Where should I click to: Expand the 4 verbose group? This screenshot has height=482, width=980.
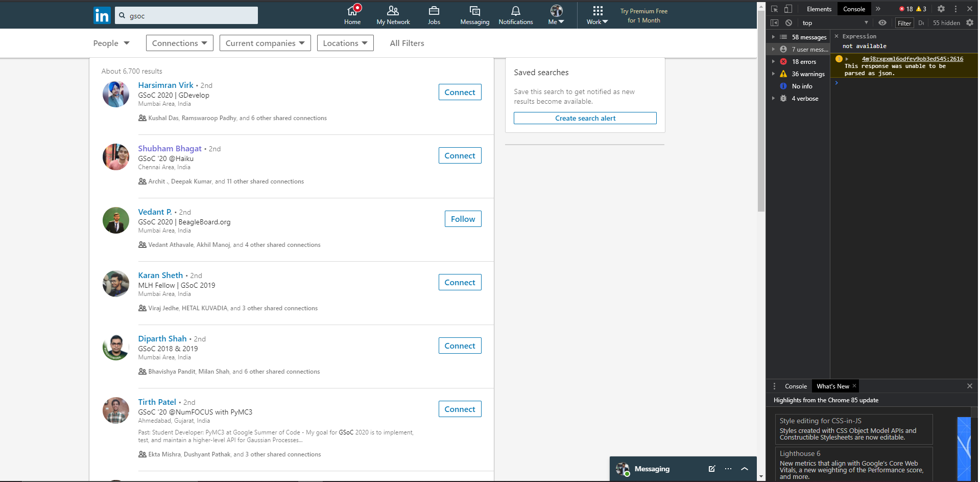point(773,98)
